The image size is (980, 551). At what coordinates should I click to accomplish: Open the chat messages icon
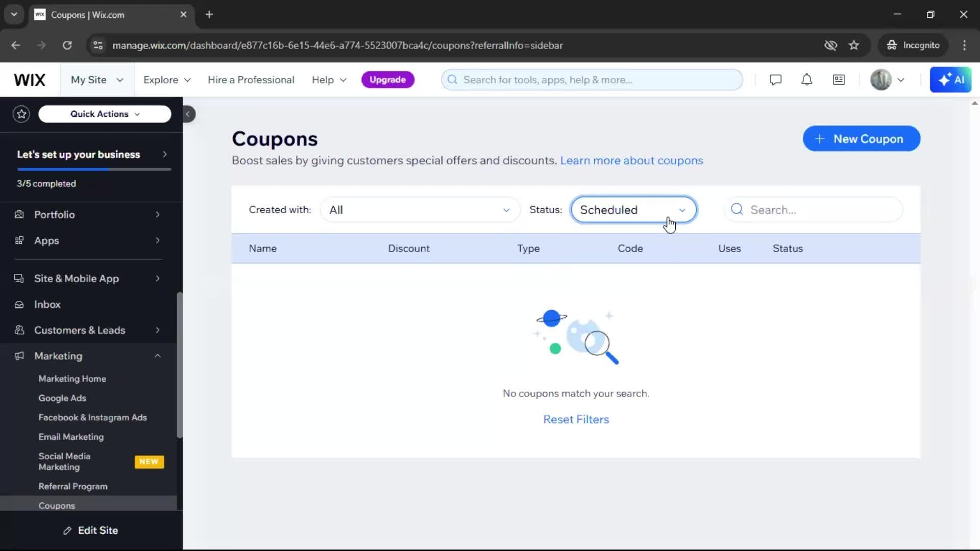coord(775,80)
